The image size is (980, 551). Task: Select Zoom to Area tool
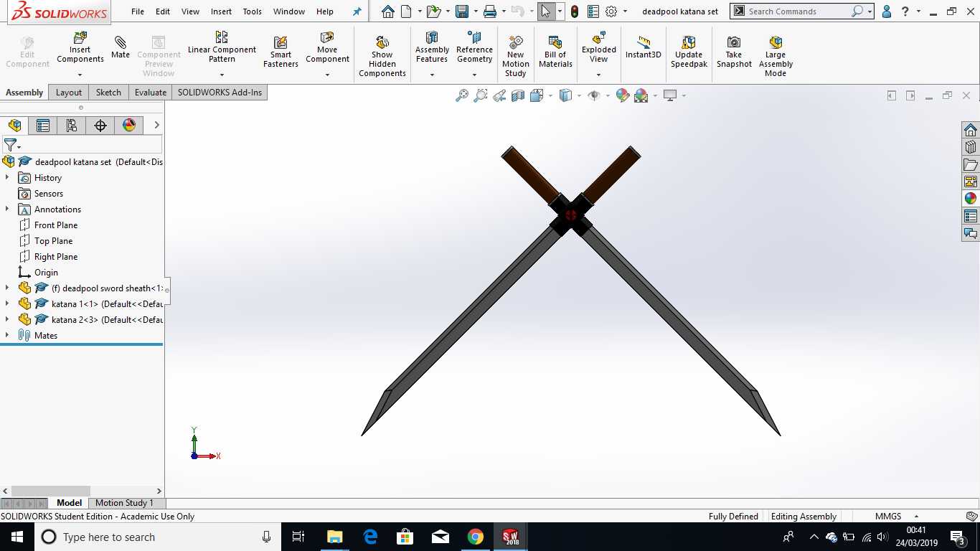(481, 95)
